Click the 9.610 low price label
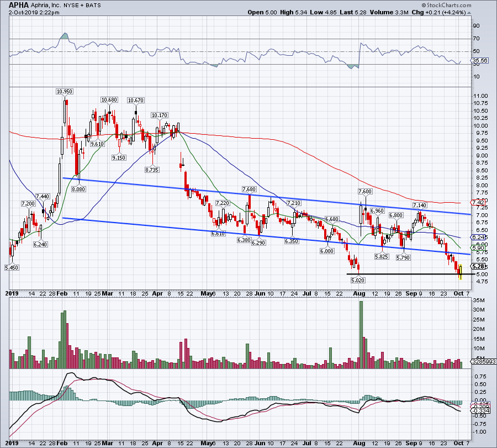 tap(97, 144)
